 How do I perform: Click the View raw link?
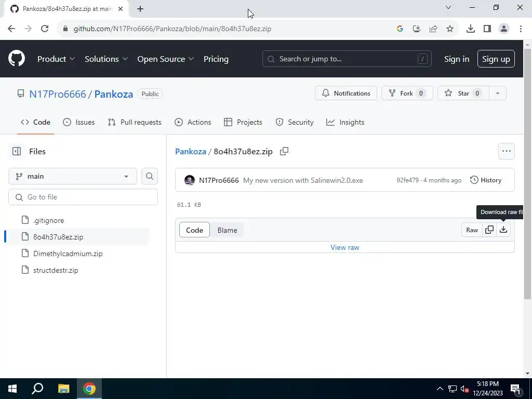pyautogui.click(x=345, y=247)
